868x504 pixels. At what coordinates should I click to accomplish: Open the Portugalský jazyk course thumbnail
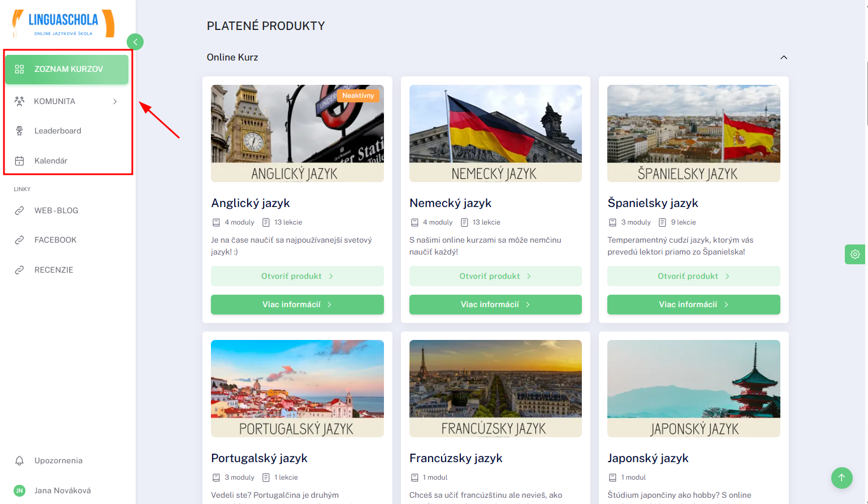pyautogui.click(x=297, y=389)
